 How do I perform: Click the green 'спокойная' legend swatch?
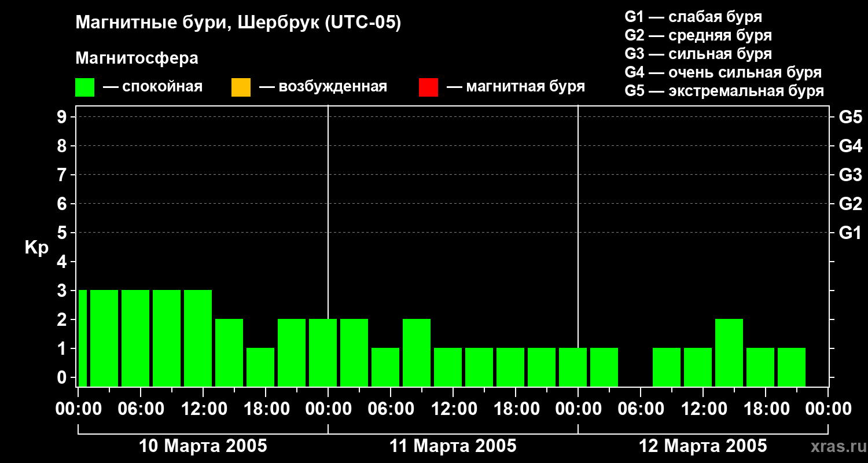point(84,87)
